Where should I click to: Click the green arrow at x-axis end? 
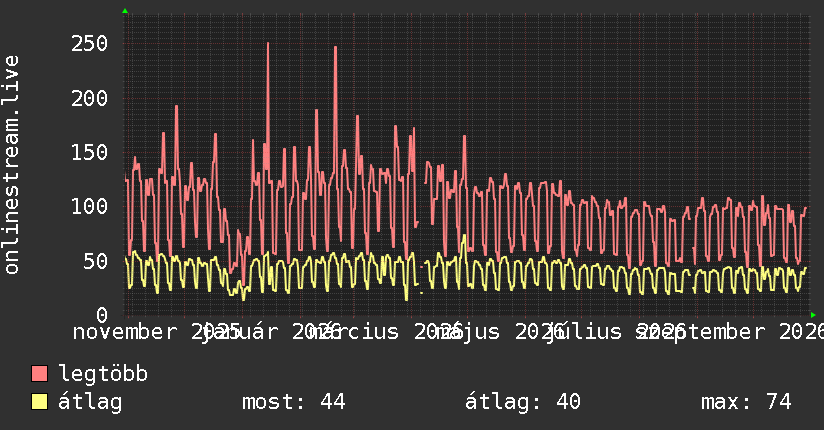[813, 315]
